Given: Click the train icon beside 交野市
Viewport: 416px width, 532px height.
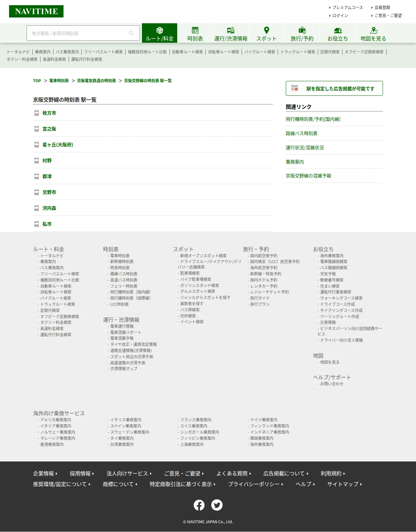Looking at the screenshot, I should [x=37, y=193].
